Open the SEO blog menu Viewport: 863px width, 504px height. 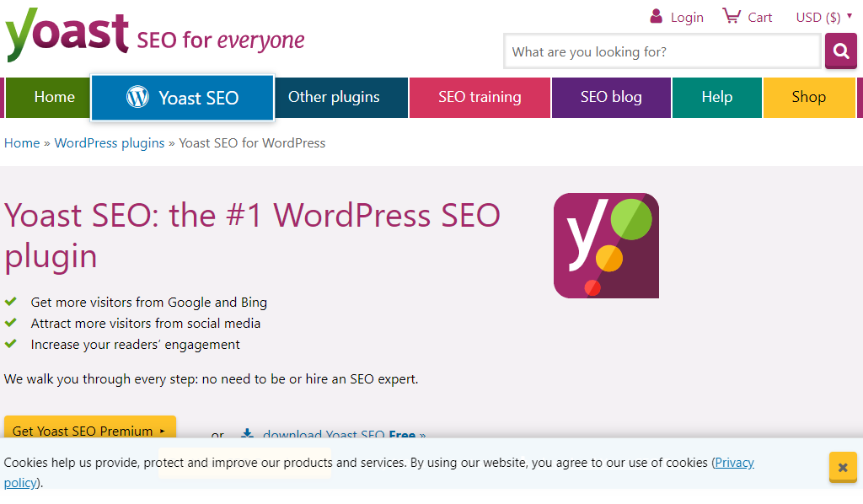611,98
